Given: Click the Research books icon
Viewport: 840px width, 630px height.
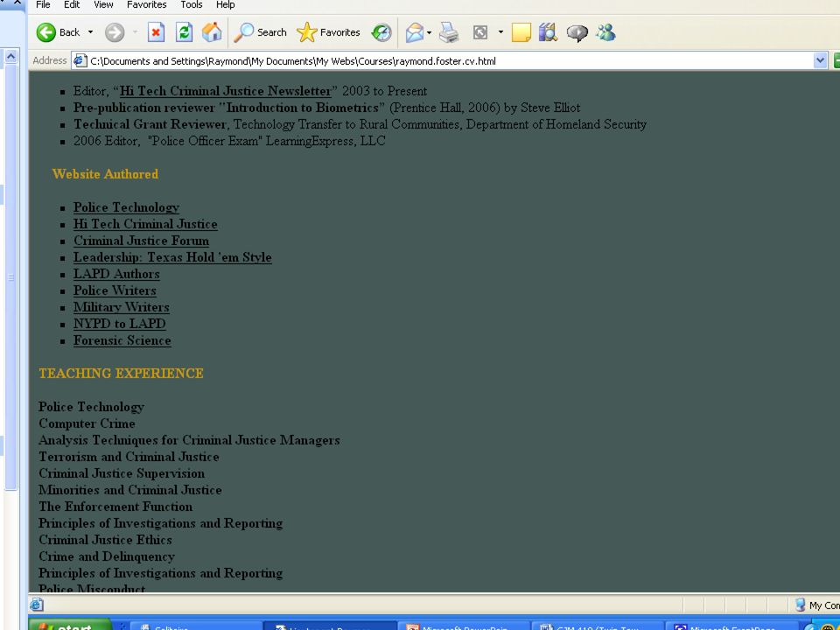Looking at the screenshot, I should coord(548,32).
